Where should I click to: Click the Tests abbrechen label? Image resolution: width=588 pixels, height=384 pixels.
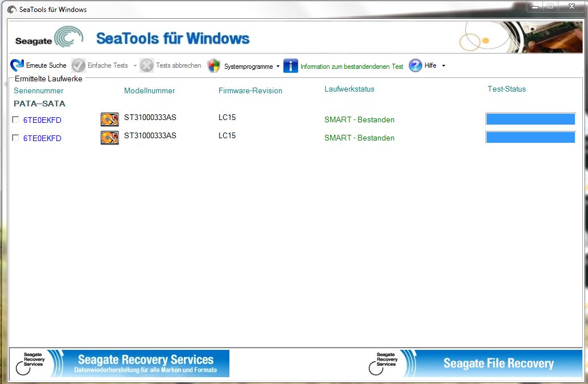tap(179, 65)
